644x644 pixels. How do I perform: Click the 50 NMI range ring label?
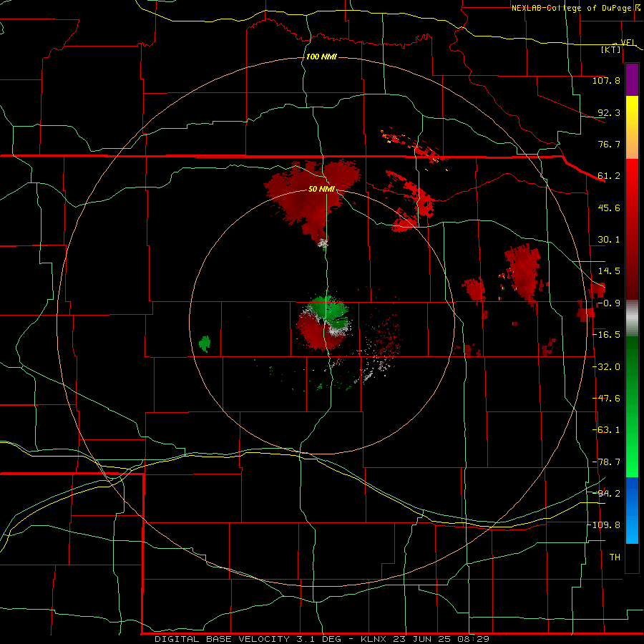(x=321, y=190)
